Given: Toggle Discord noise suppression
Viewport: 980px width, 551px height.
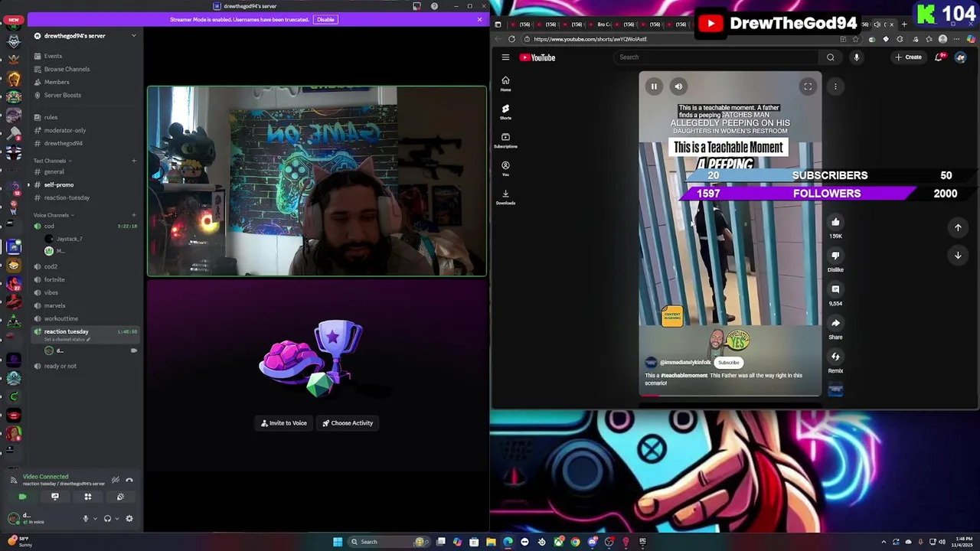Looking at the screenshot, I should click(x=115, y=480).
